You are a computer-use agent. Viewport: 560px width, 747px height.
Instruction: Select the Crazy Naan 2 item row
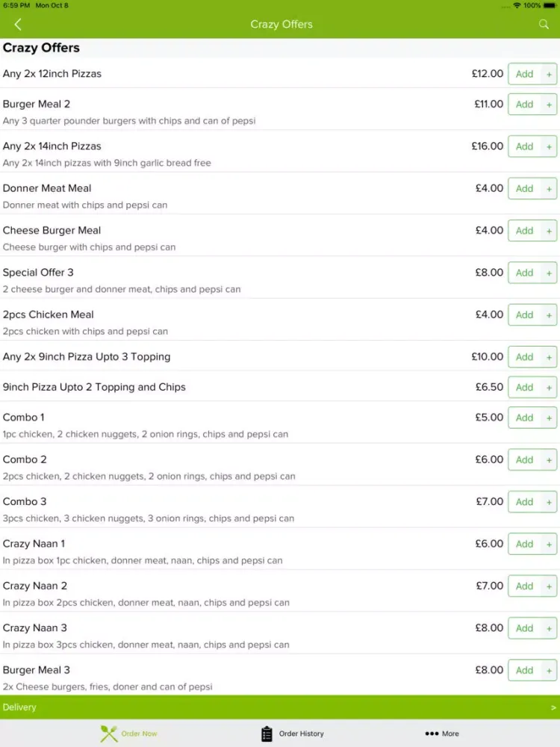pyautogui.click(x=224, y=593)
